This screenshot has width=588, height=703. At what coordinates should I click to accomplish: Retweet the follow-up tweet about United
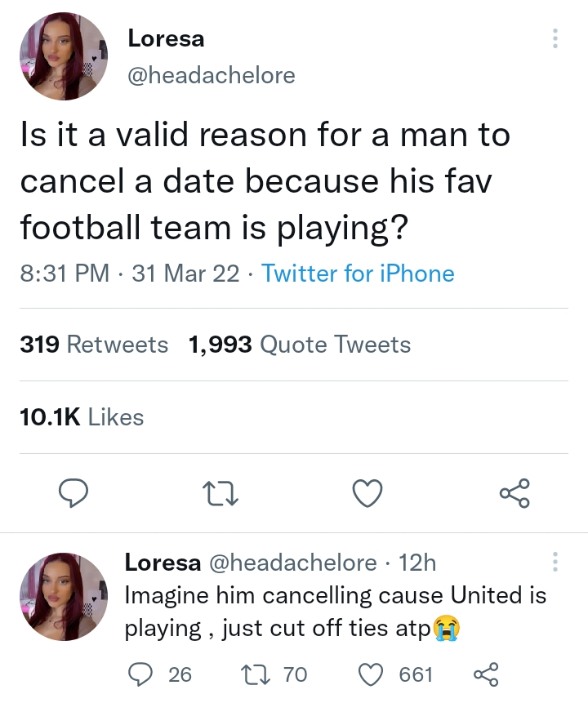256,674
